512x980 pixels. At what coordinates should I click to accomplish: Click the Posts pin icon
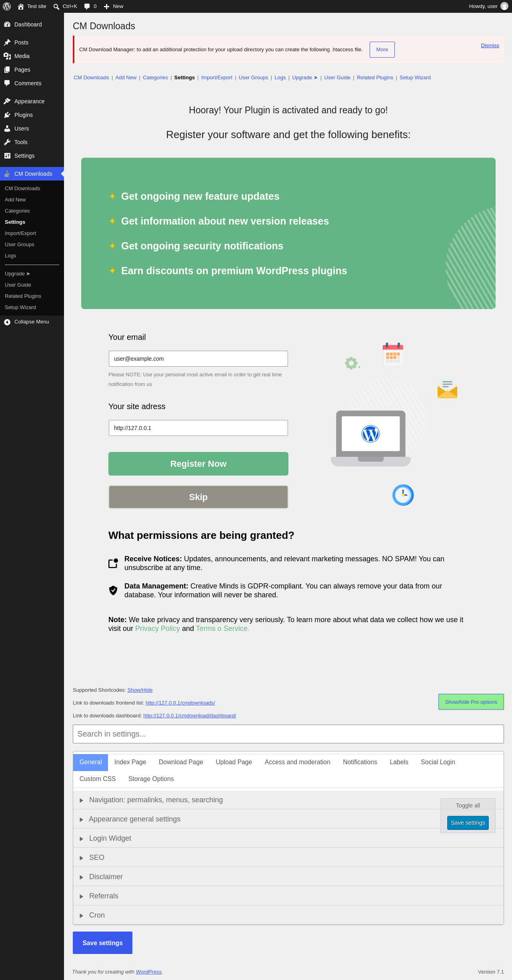7,42
